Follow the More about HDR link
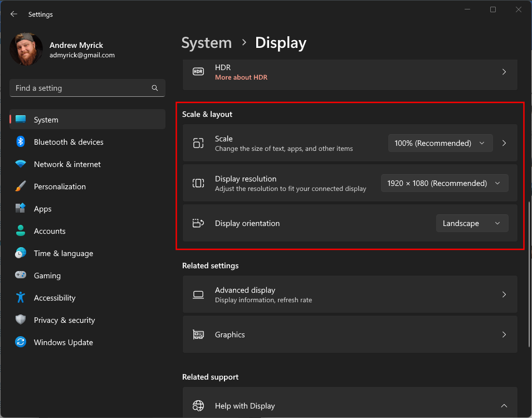The height and width of the screenshot is (418, 532). (x=241, y=77)
